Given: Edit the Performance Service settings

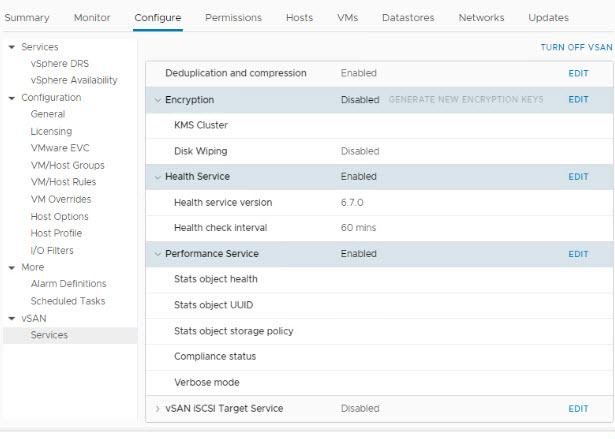Looking at the screenshot, I should pos(578,254).
